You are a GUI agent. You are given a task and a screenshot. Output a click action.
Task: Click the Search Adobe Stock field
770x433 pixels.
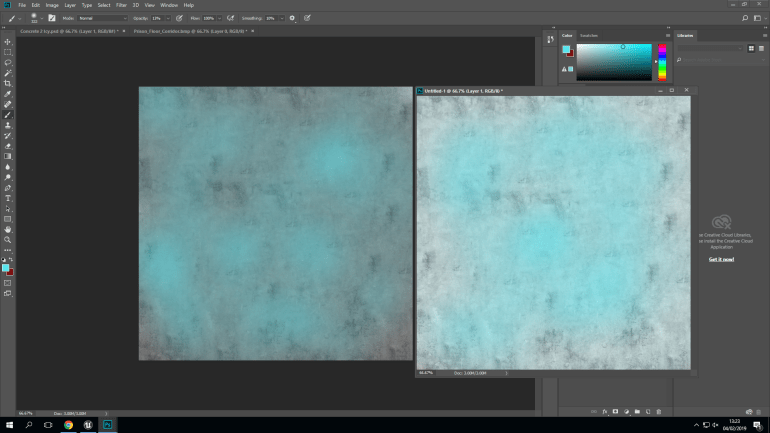[721, 60]
